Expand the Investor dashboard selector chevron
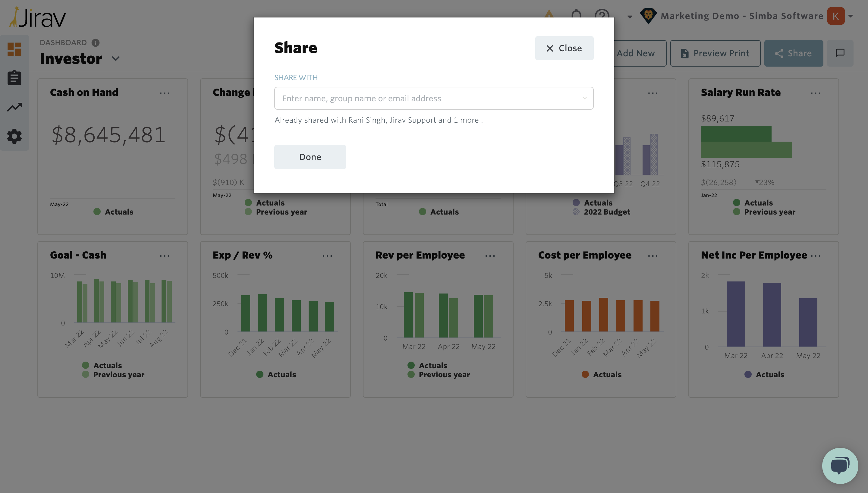The width and height of the screenshot is (868, 493). (116, 58)
